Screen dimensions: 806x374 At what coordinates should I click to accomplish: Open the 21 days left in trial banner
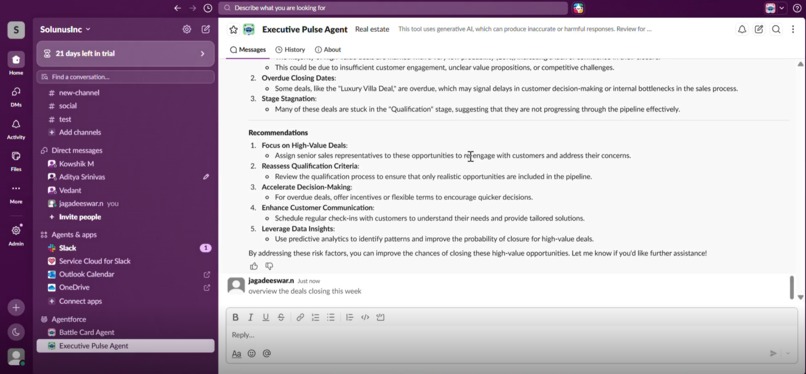[125, 53]
